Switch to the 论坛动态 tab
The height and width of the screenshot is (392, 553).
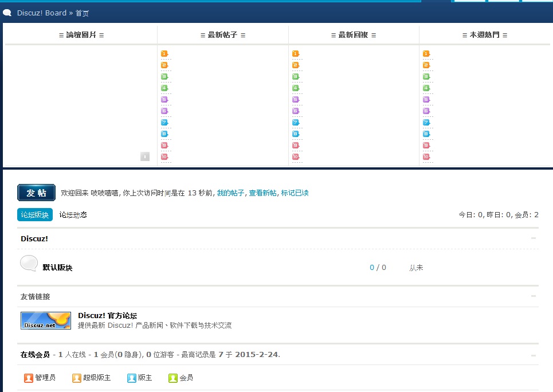pyautogui.click(x=73, y=215)
